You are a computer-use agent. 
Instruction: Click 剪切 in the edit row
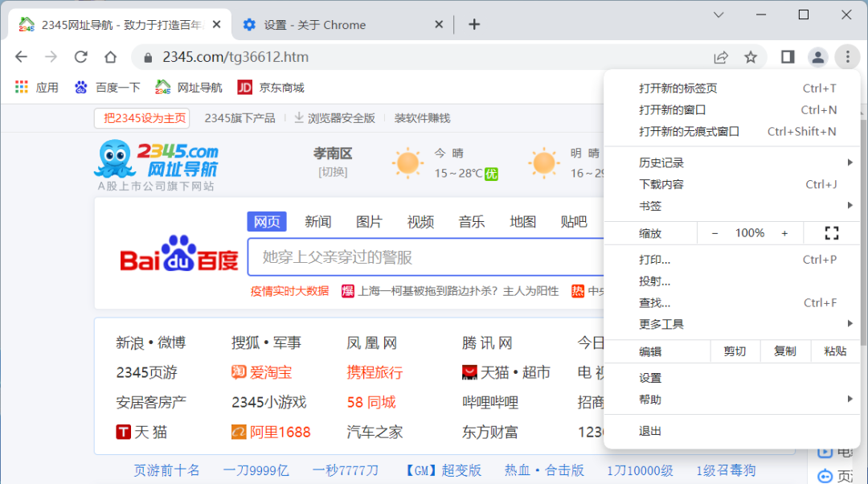[735, 351]
